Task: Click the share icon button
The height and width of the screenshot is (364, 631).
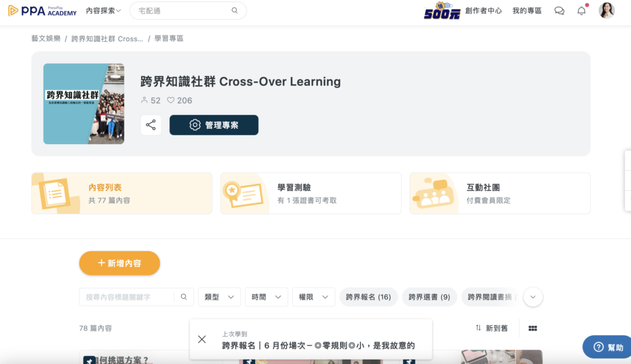Action: click(x=150, y=125)
